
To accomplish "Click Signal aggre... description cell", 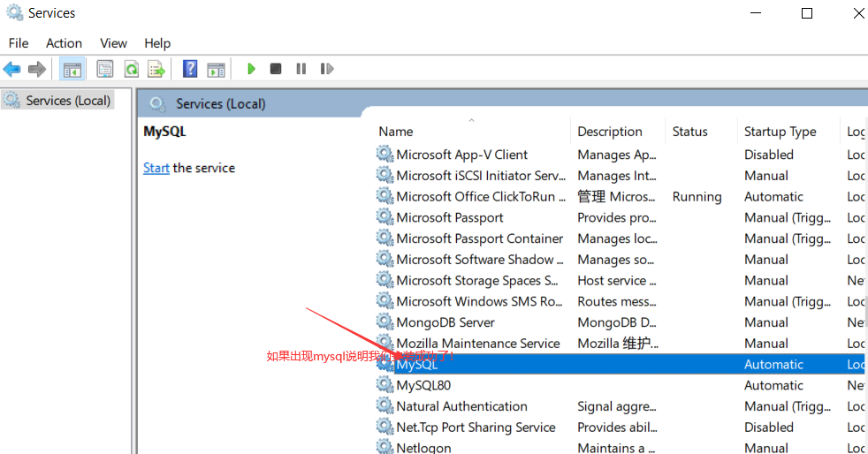I will pyautogui.click(x=617, y=407).
